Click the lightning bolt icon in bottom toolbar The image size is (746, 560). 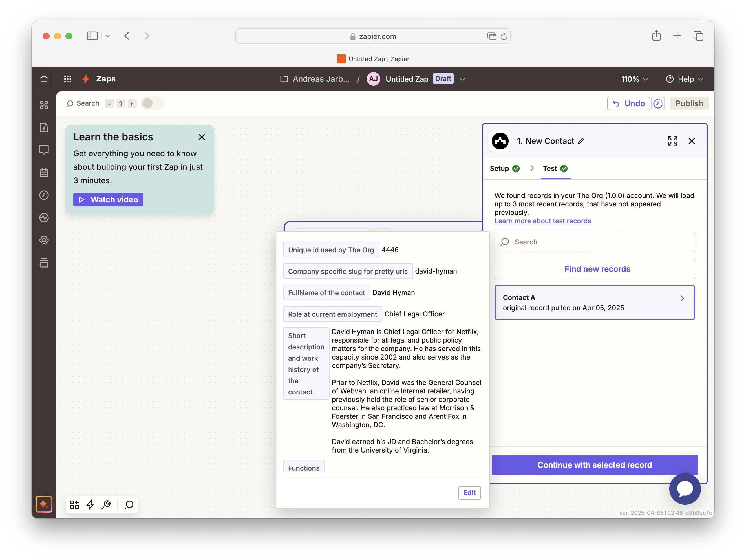point(90,505)
